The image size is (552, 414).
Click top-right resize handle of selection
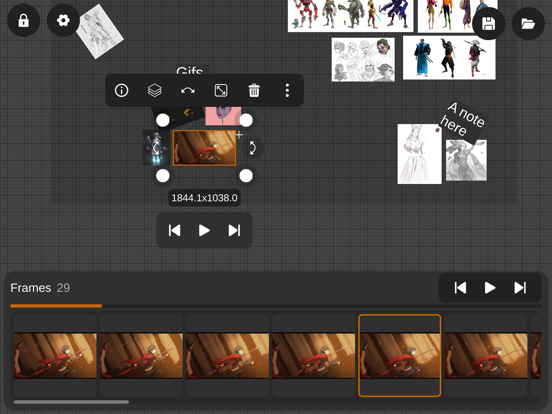coord(246,120)
